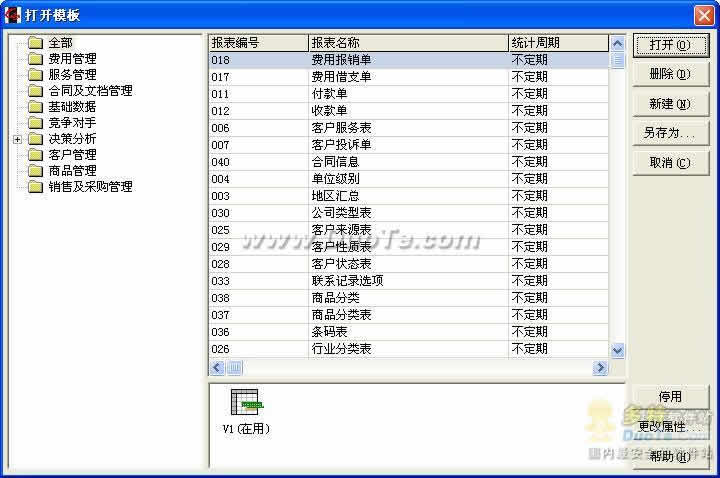This screenshot has width=720, height=478.
Task: Sort by the 统计周期 column header
Action: [558, 43]
